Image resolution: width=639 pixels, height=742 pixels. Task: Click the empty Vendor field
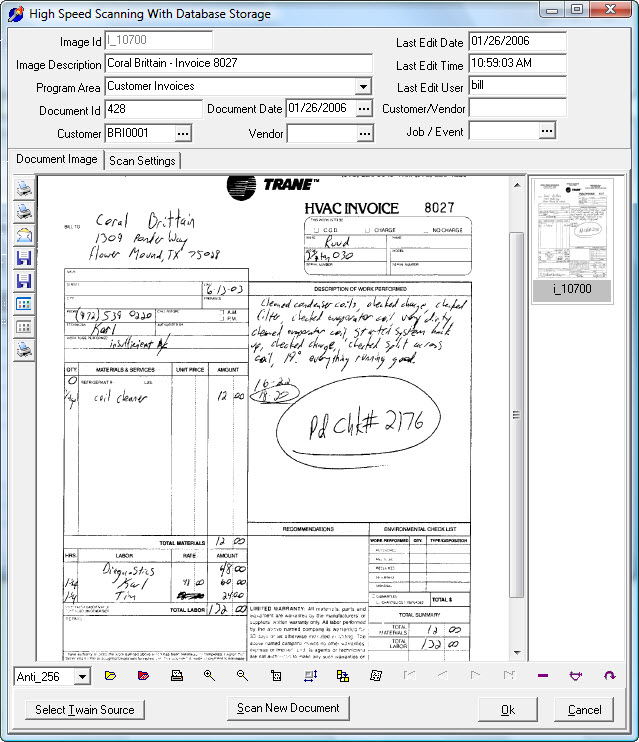click(x=322, y=133)
